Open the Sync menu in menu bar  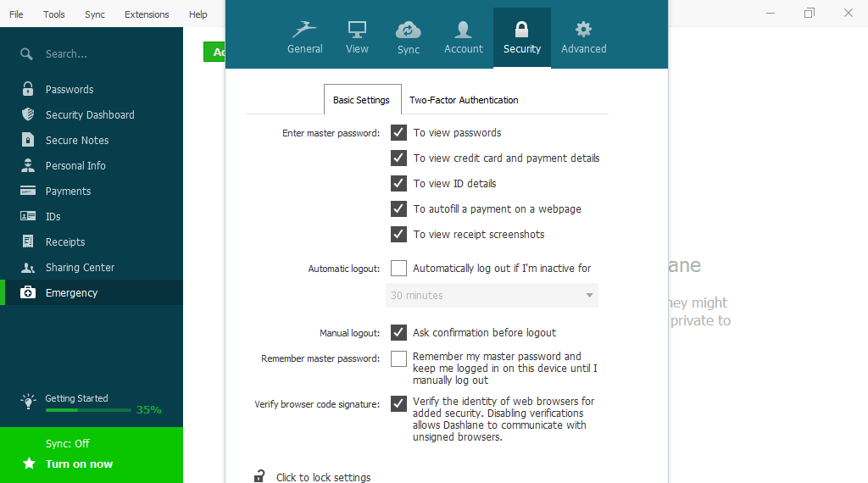pos(95,14)
